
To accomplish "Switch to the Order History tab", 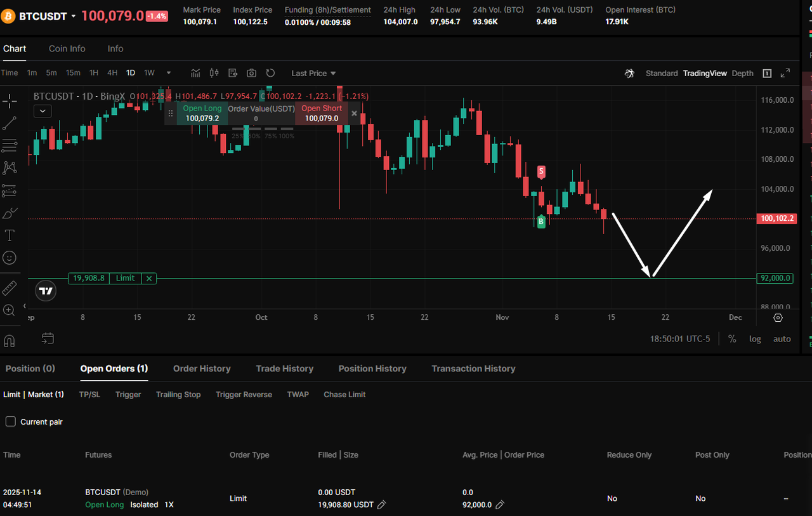I will tap(202, 368).
